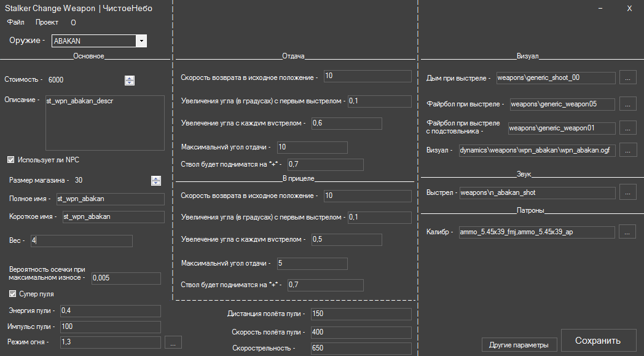
Task: Open the О menu item
Action: (73, 23)
